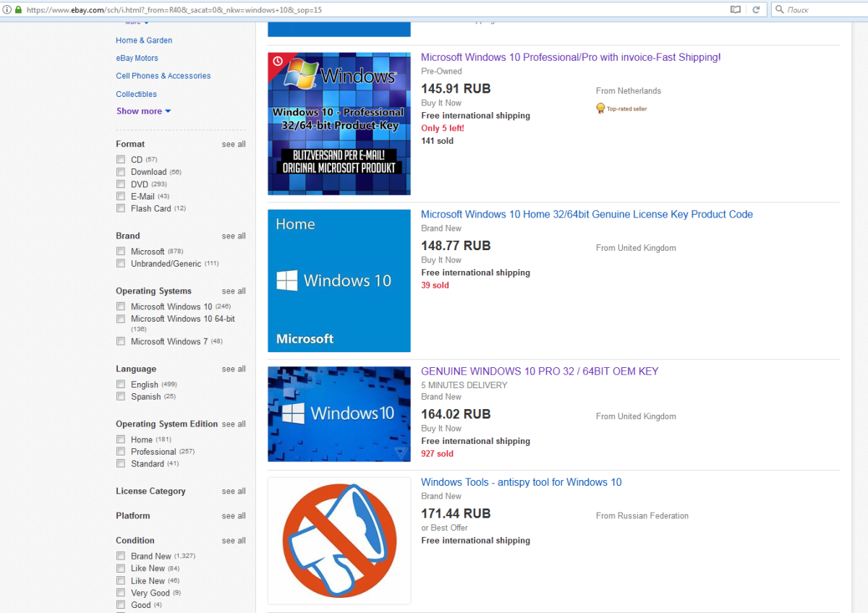The image size is (868, 613).
Task: Click the 'Only 5 left!' text
Action: pyautogui.click(x=443, y=128)
